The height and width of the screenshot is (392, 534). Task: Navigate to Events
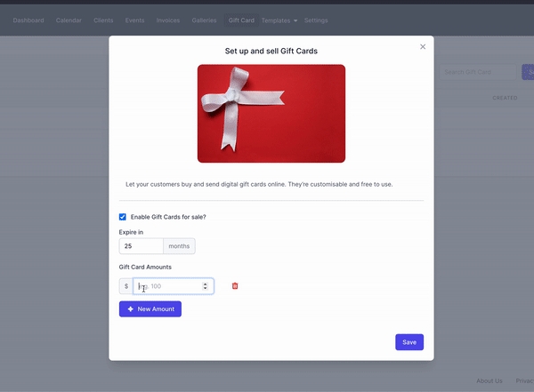click(x=135, y=20)
